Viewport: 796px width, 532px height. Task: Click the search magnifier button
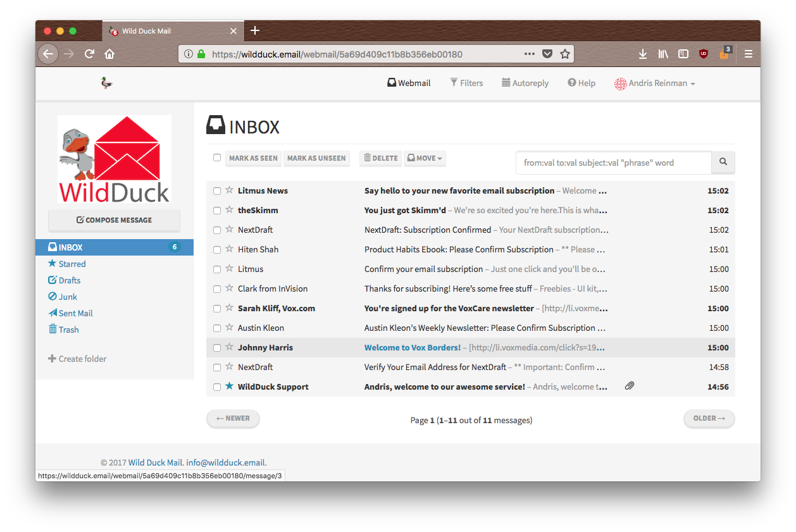tap(723, 163)
